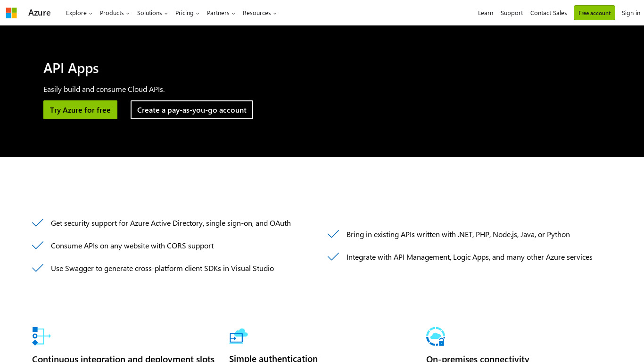Click checkmark beside Swagger SDKs item
The height and width of the screenshot is (362, 644).
[x=38, y=268]
